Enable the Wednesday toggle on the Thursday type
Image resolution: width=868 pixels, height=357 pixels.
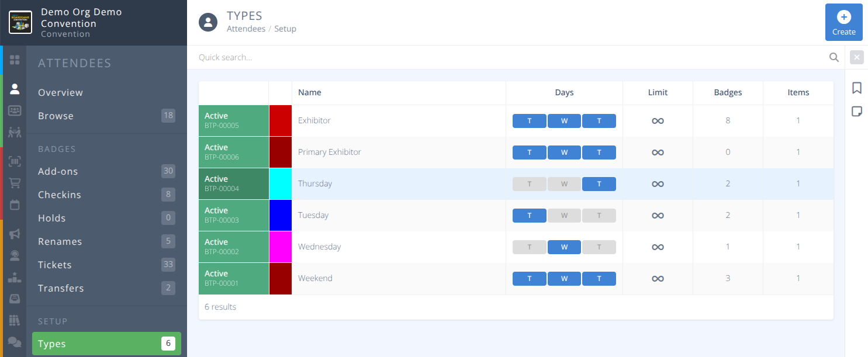pyautogui.click(x=563, y=183)
